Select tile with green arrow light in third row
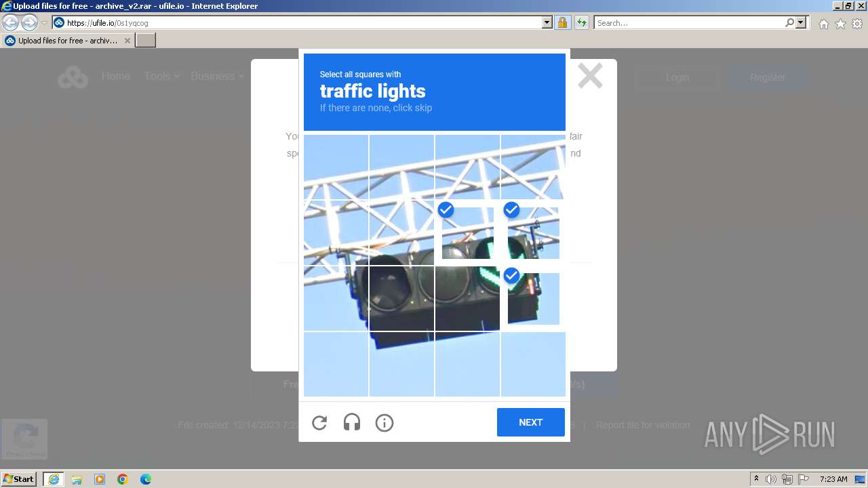This screenshot has height=488, width=868. pyautogui.click(x=467, y=298)
